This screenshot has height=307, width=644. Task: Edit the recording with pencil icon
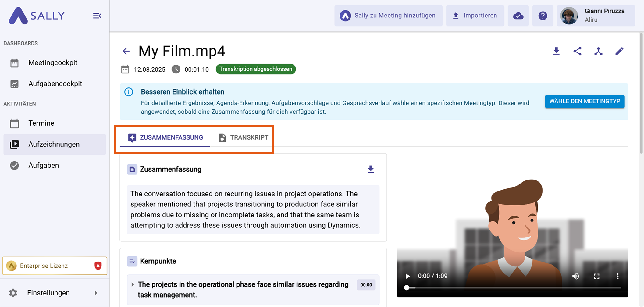pos(619,51)
